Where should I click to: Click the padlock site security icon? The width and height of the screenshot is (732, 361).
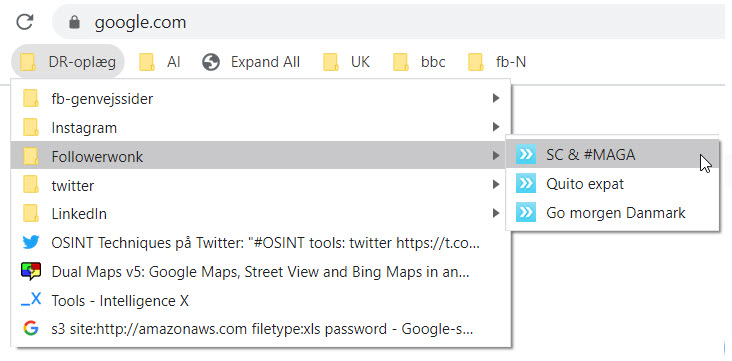click(x=74, y=22)
